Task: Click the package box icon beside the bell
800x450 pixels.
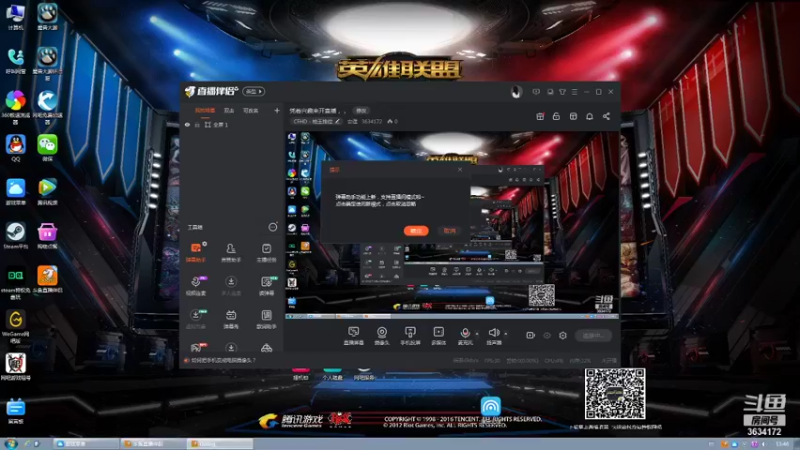Action: pos(573,116)
